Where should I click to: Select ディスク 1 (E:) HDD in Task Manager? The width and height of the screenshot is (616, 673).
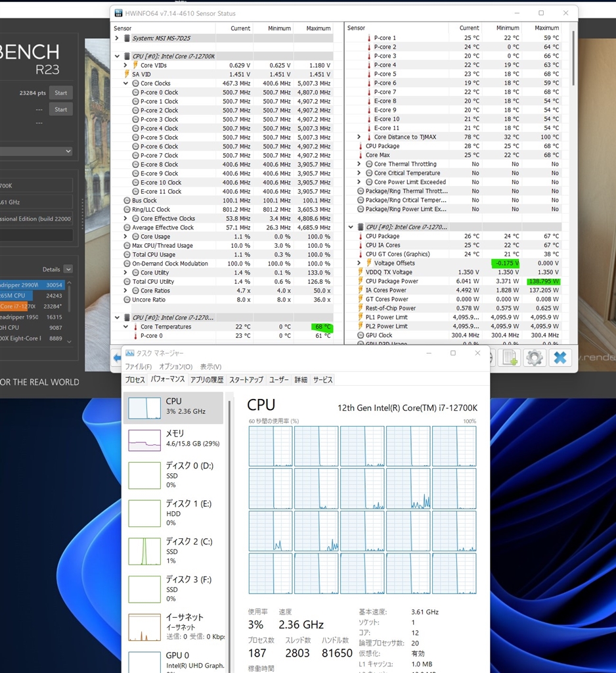click(174, 513)
